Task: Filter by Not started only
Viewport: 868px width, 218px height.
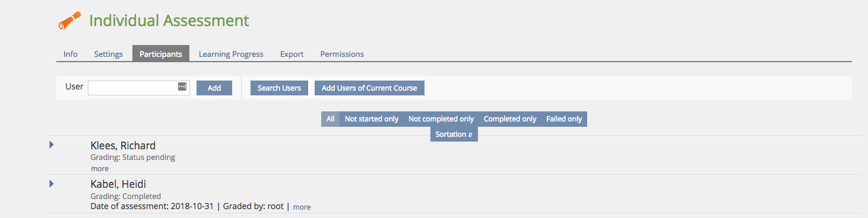Action: coord(372,119)
